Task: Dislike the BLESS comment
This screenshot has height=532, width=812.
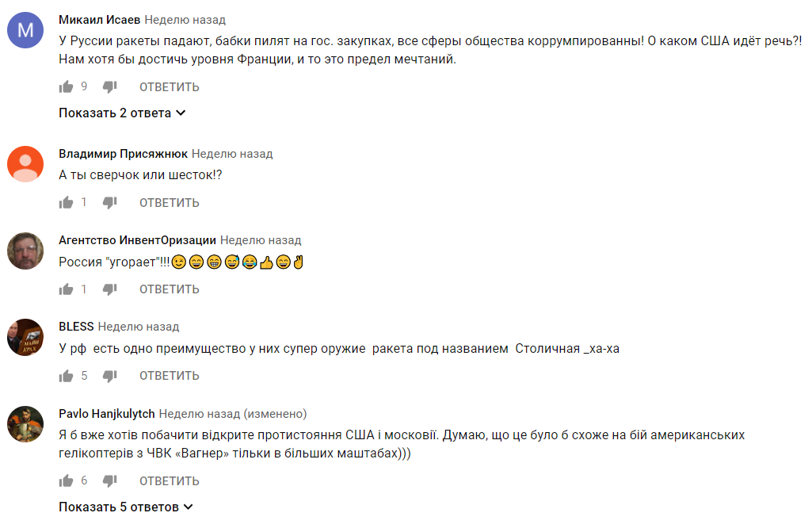Action: click(x=110, y=375)
